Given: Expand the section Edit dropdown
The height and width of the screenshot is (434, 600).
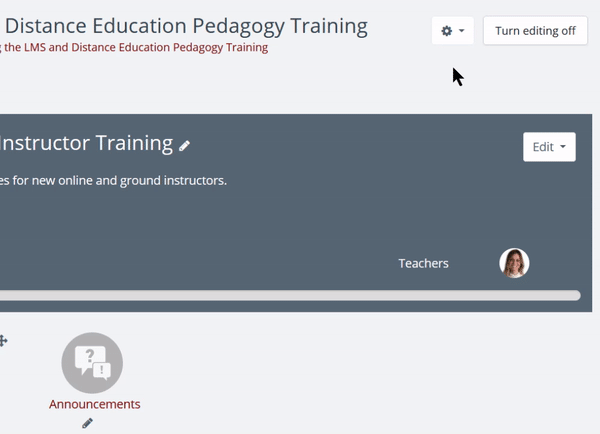Looking at the screenshot, I should 549,147.
